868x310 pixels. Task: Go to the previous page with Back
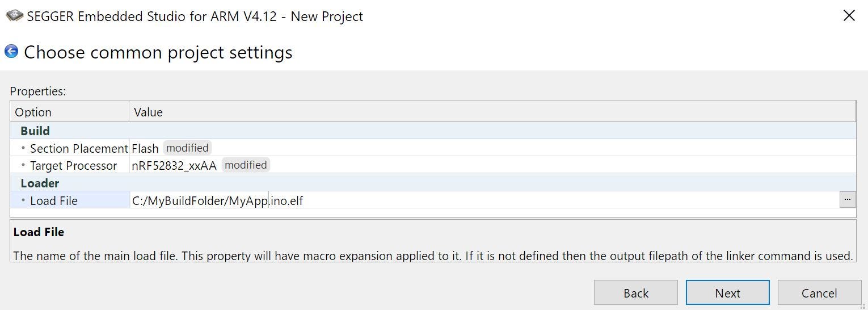(635, 293)
